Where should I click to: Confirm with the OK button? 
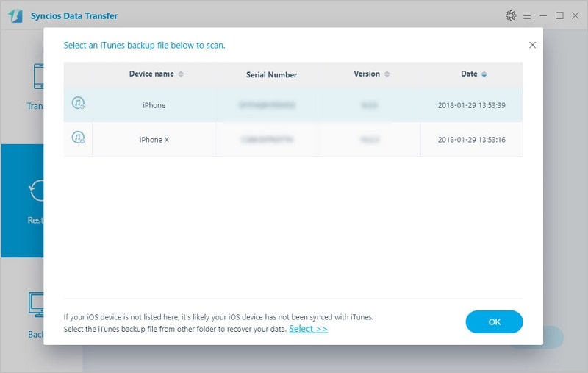tap(494, 322)
